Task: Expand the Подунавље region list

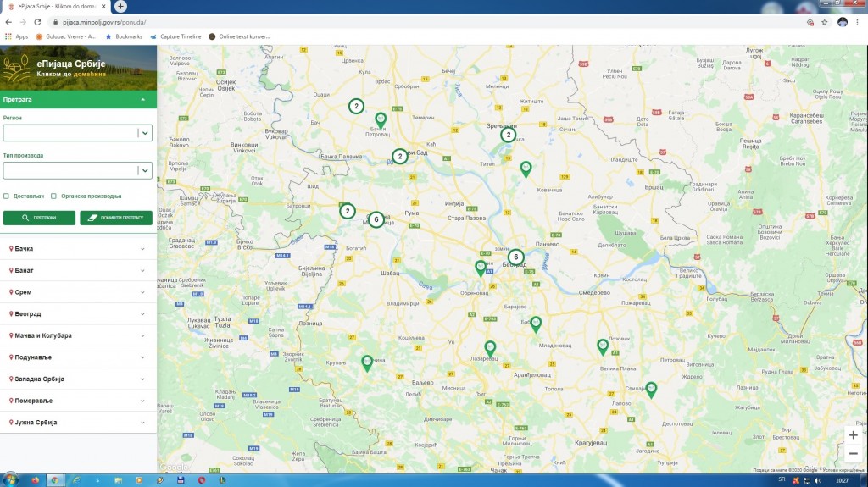Action: click(78, 357)
